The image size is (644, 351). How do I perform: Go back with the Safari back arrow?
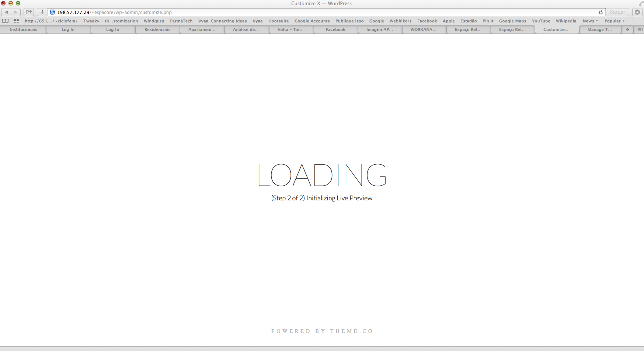tap(6, 12)
